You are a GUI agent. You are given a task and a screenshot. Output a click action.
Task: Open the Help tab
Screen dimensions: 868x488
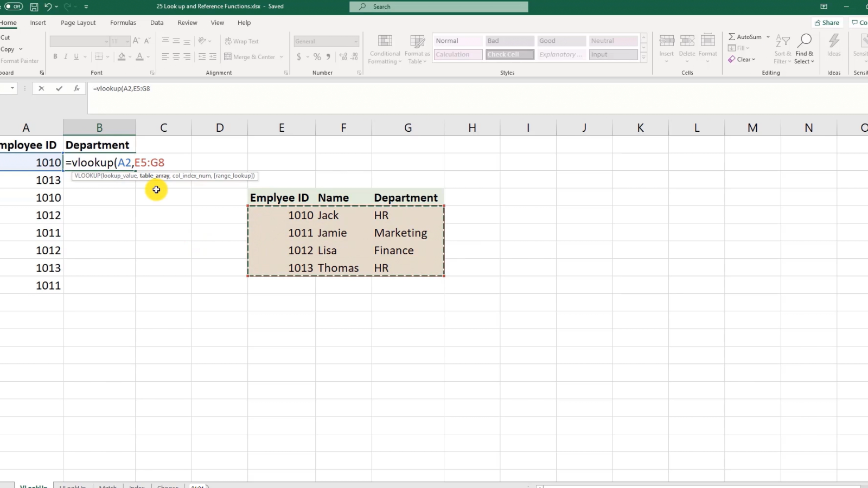(x=244, y=23)
